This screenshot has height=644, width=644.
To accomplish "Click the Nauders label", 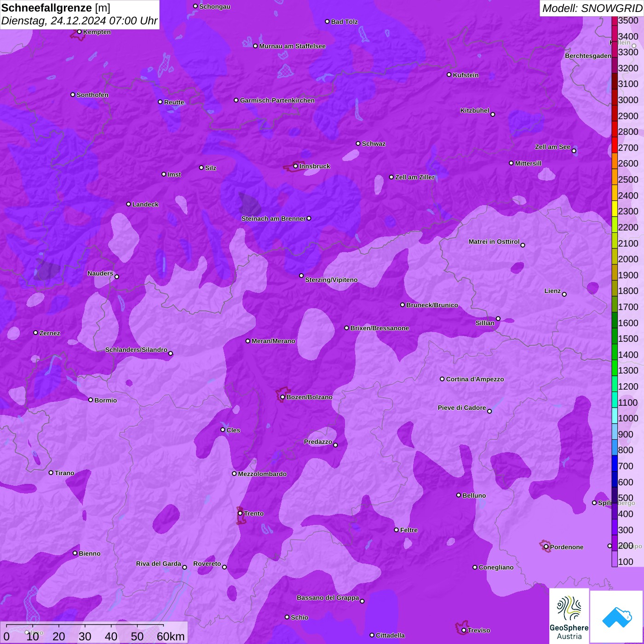I will point(100,273).
